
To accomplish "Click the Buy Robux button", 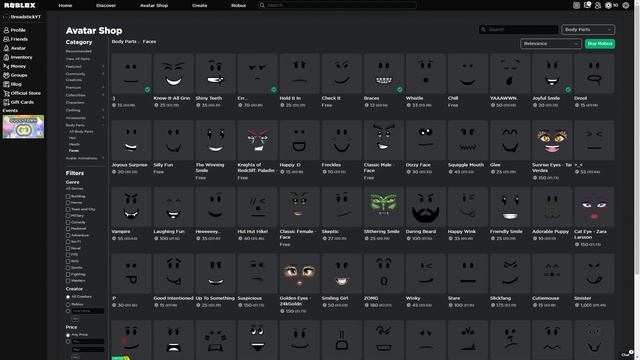I will [600, 44].
